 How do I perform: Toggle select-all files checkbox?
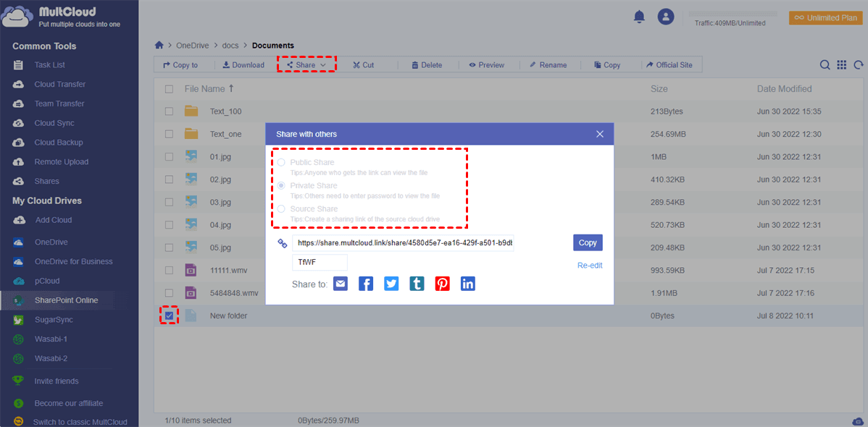170,89
